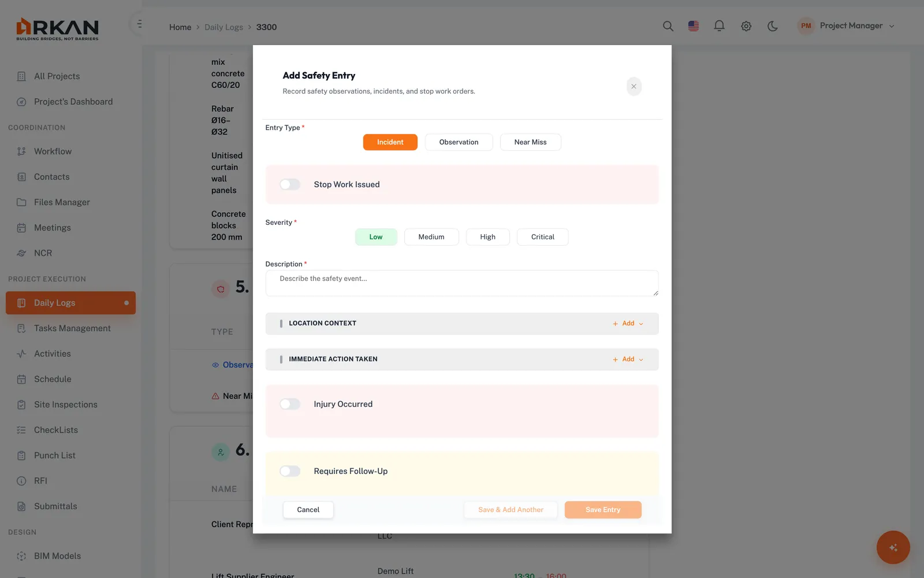This screenshot has width=924, height=578.
Task: Choose Critical severity level
Action: [542, 237]
